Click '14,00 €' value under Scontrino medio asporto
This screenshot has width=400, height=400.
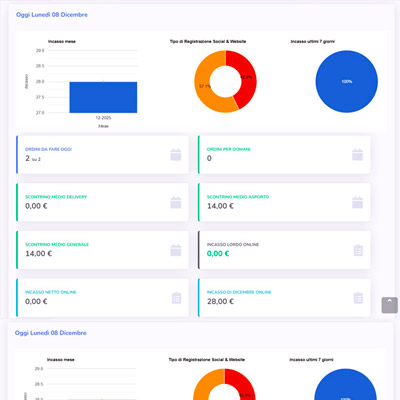click(220, 206)
